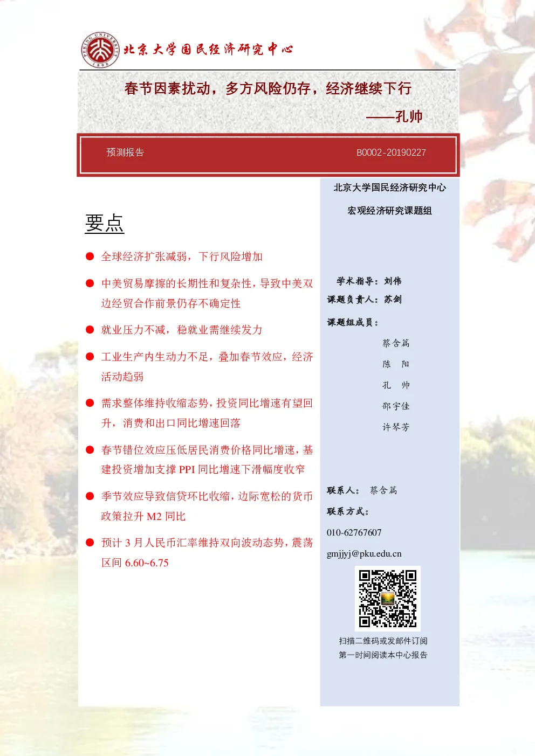Image resolution: width=535 pixels, height=756 pixels.
Task: Click the range text 区间 6.60~6.75
Action: (135, 563)
